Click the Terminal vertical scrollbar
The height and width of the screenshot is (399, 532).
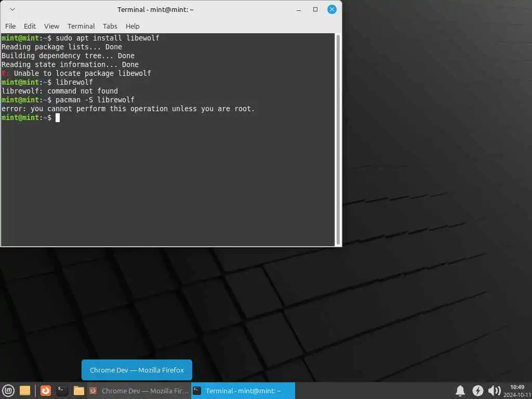tap(338, 139)
